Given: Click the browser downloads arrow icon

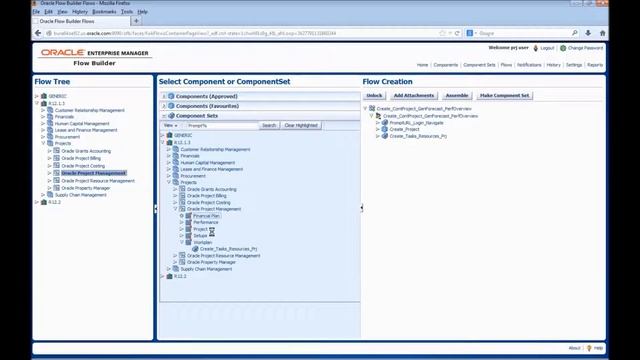Looking at the screenshot, I should (x=588, y=33).
